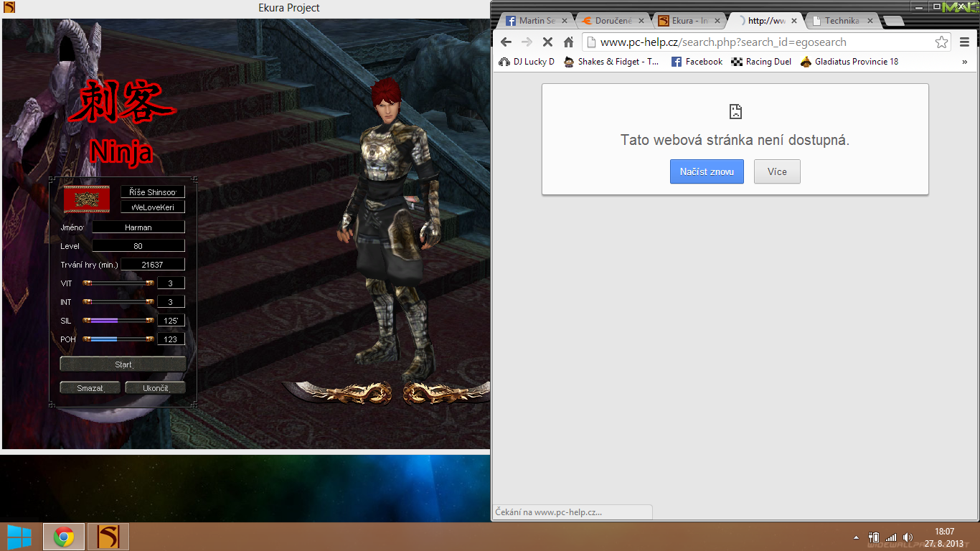Image resolution: width=980 pixels, height=551 pixels.
Task: Open the volume speaker tray icon
Action: [908, 537]
